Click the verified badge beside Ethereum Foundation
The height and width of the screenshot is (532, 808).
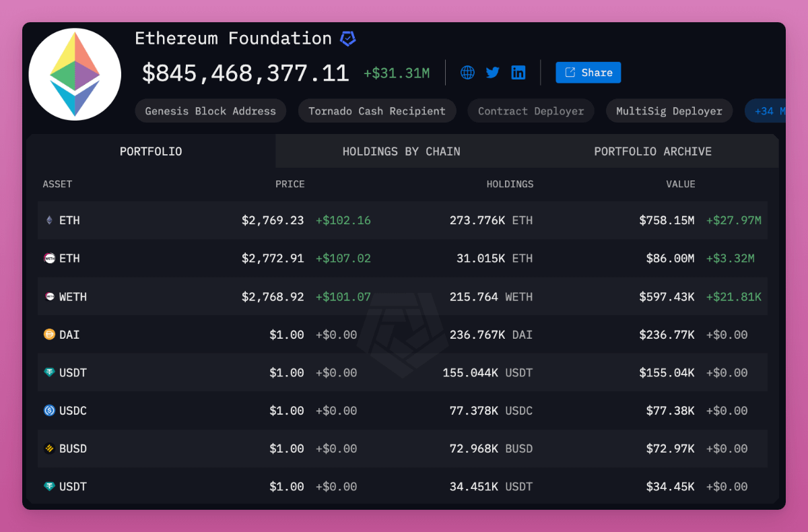click(x=347, y=39)
